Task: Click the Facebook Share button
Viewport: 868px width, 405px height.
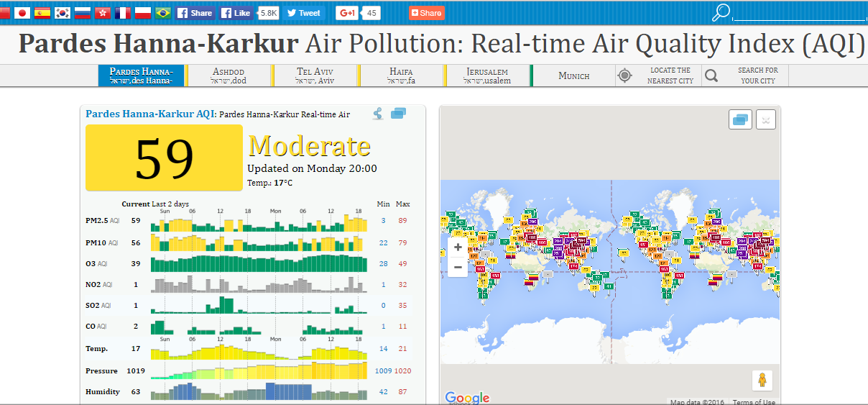Action: click(195, 13)
